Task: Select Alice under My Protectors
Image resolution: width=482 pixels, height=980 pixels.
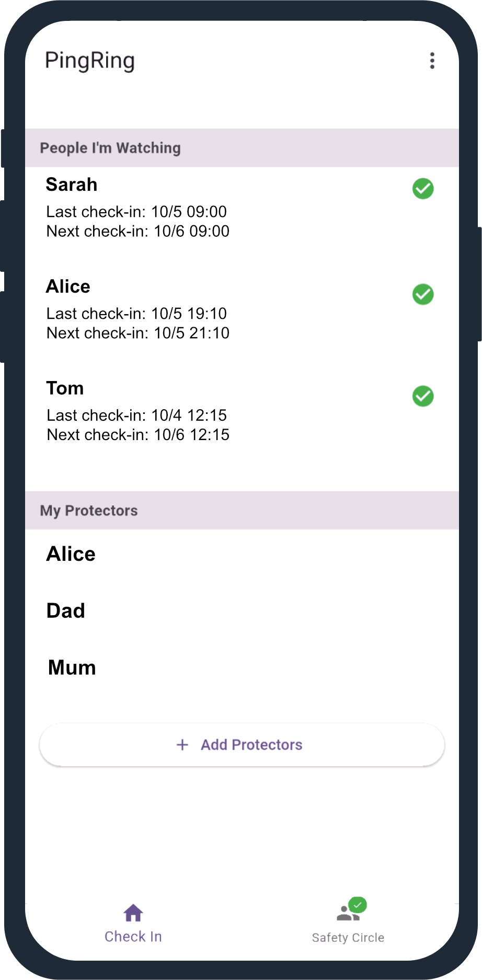Action: [71, 554]
